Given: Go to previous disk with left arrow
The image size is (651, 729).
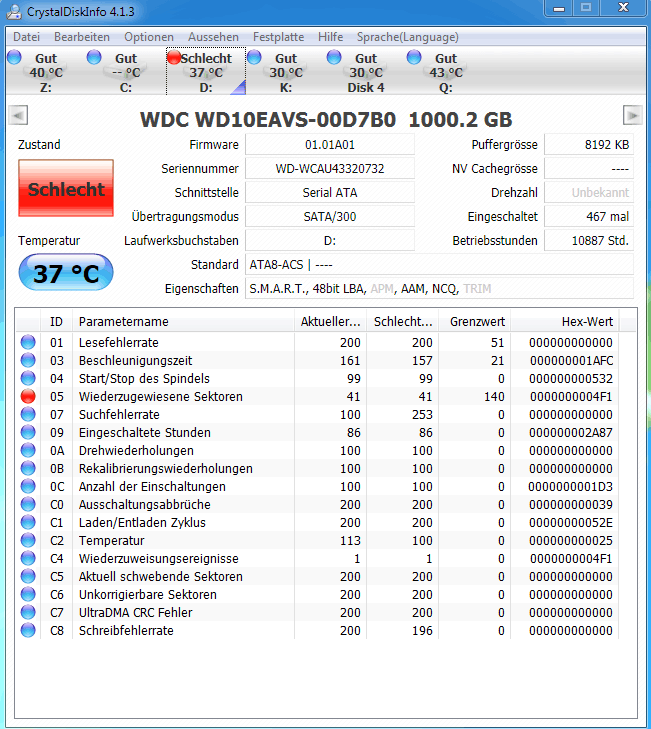Looking at the screenshot, I should pyautogui.click(x=18, y=115).
